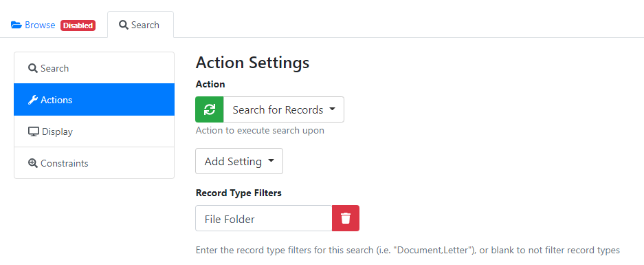Delete the File Folder filter with trash icon

click(x=346, y=218)
